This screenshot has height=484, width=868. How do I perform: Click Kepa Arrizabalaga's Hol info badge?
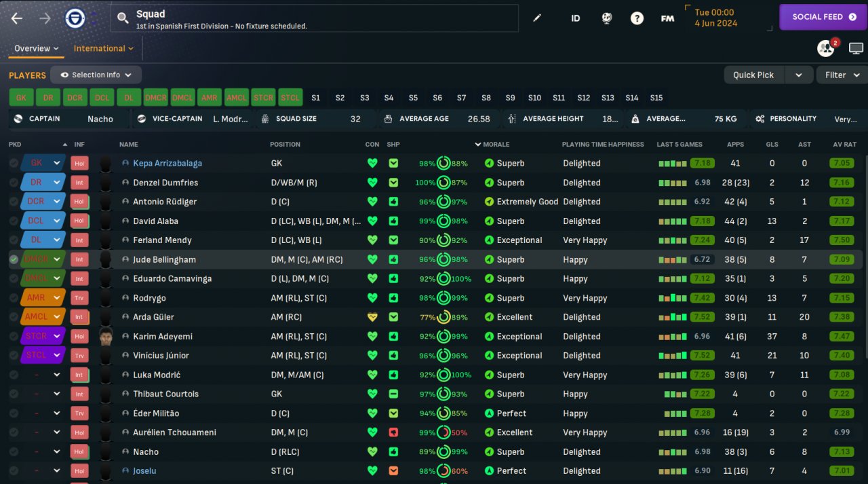pyautogui.click(x=79, y=163)
